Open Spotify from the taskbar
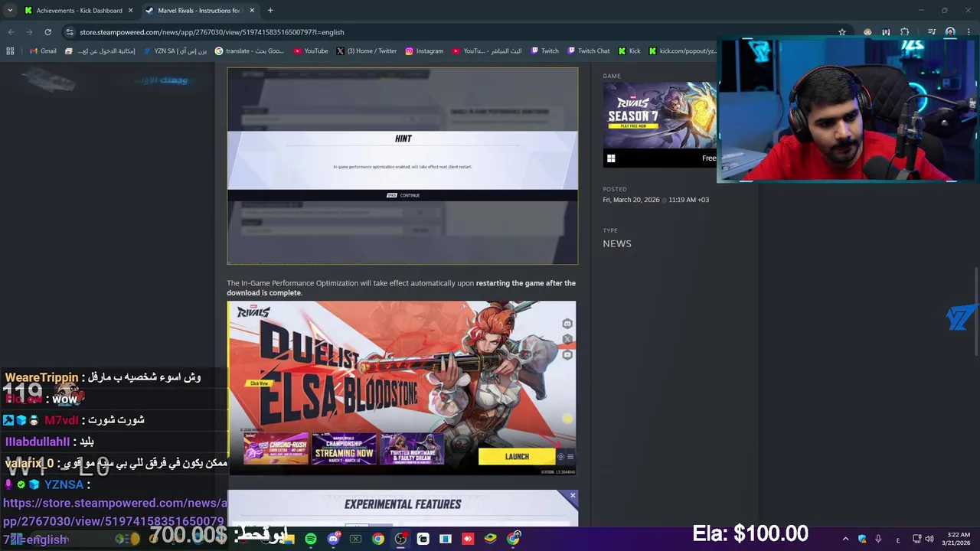This screenshot has height=551, width=980. click(311, 539)
